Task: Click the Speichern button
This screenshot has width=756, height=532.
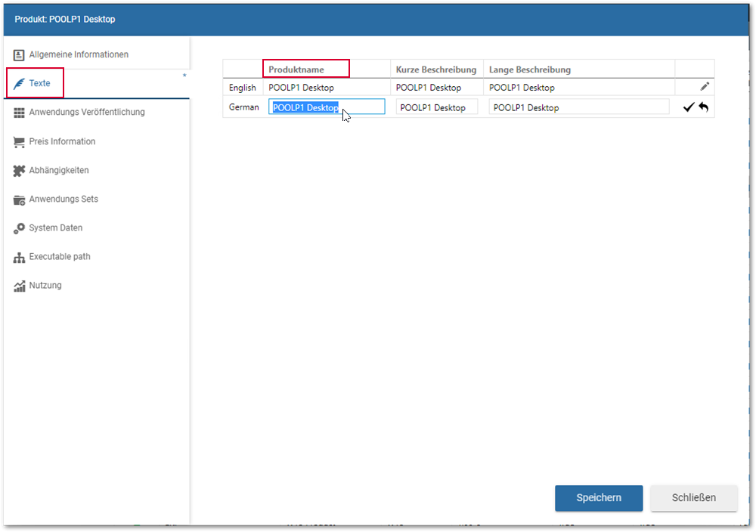Action: click(599, 498)
